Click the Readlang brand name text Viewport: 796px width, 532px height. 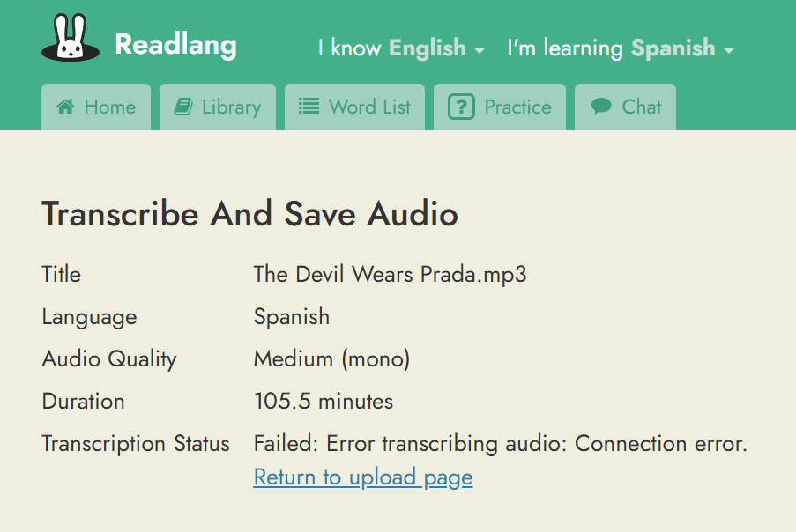[175, 44]
